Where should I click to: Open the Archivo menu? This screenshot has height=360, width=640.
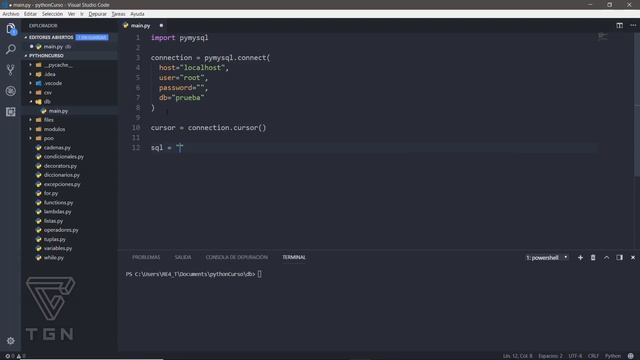pos(11,14)
